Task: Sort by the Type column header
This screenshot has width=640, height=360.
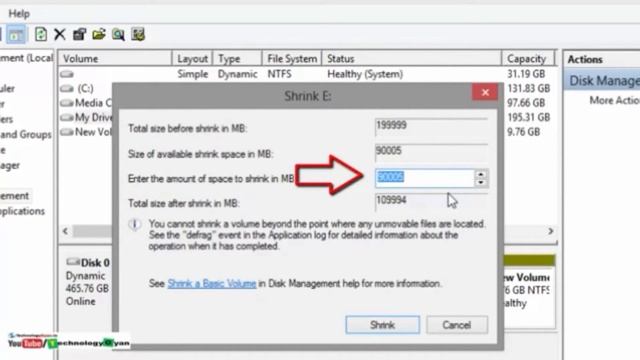Action: 237,59
